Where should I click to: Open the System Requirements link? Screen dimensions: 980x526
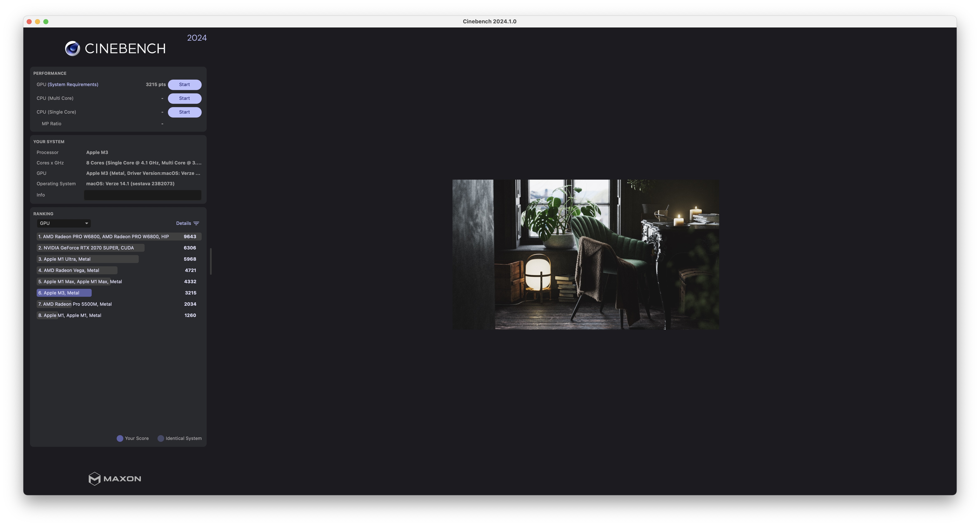73,84
